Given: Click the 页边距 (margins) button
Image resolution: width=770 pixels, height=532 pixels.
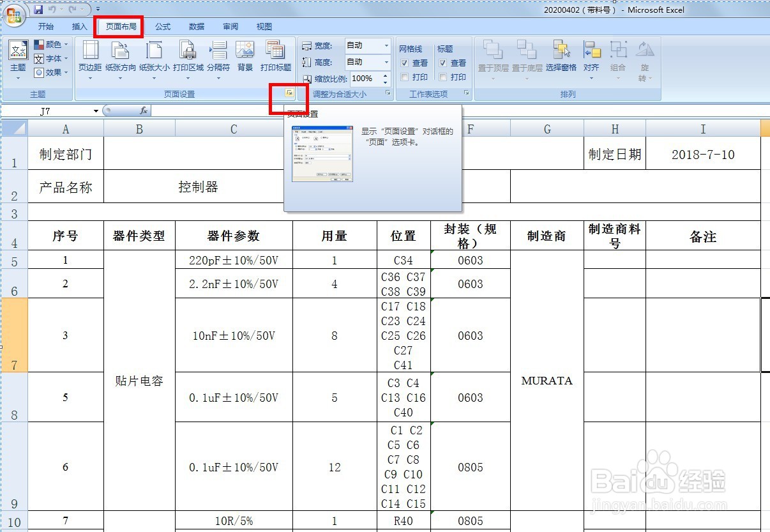Looking at the screenshot, I should 91,56.
